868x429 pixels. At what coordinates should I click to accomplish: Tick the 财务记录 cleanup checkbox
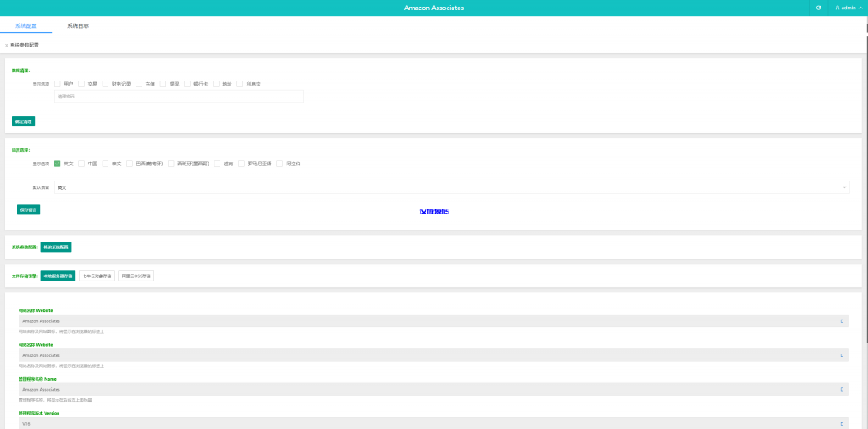coord(106,84)
